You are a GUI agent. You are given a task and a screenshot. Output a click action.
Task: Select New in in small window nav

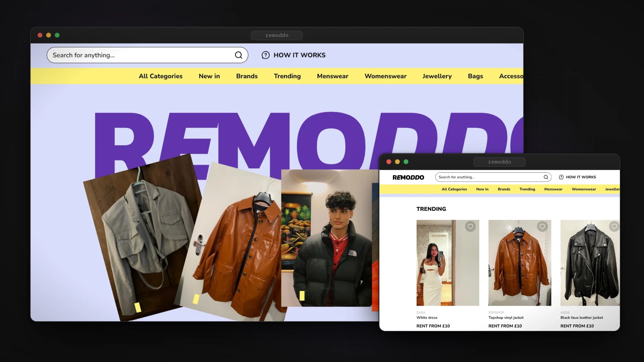click(482, 189)
